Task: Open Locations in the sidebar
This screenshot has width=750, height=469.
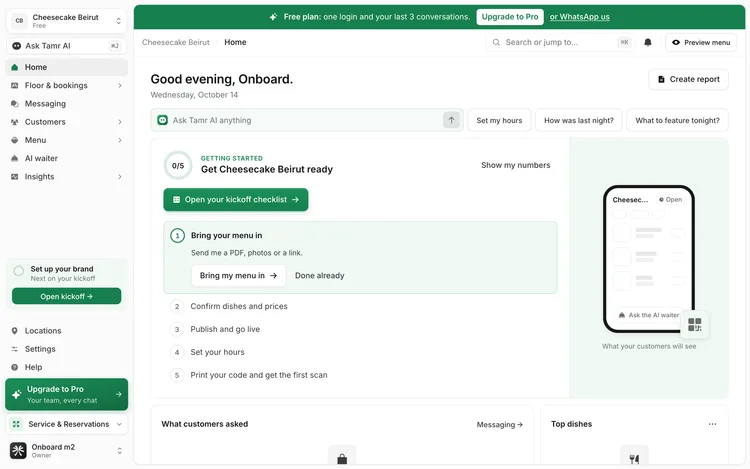Action: [x=66, y=331]
